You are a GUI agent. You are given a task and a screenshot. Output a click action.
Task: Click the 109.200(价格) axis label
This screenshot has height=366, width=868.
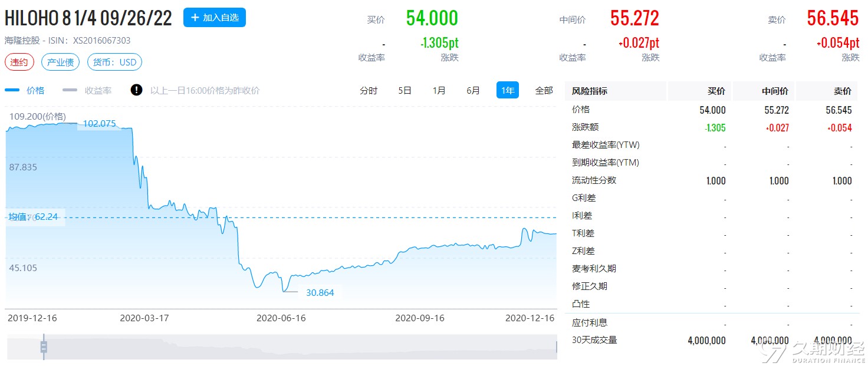click(x=38, y=116)
